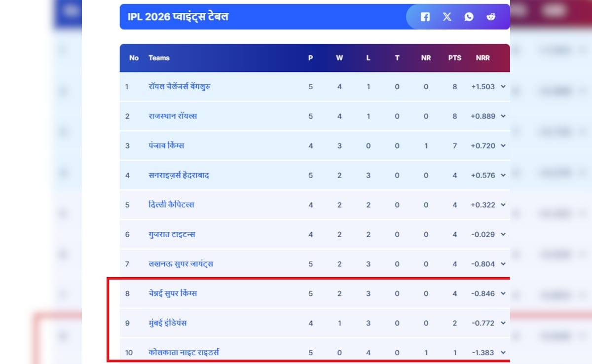Expand row with NRR -0.846

point(503,293)
